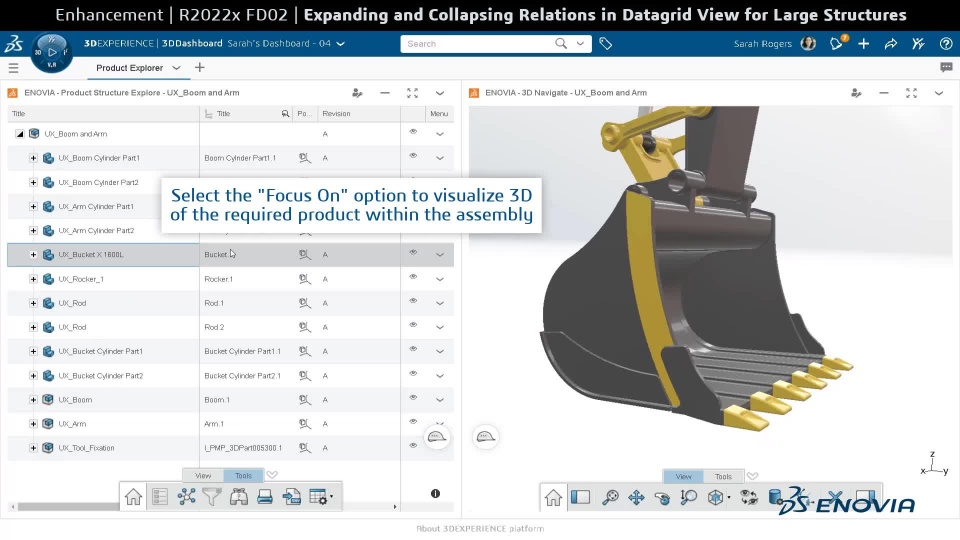This screenshot has height=540, width=960.
Task: Expand the UX_Boom Cylinder Part1 node
Action: [x=33, y=158]
